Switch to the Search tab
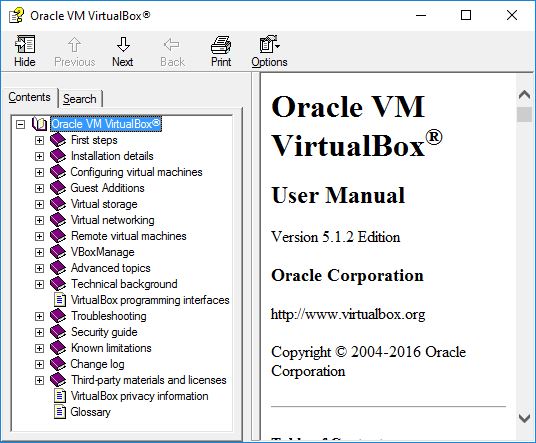The image size is (536, 443). [80, 99]
